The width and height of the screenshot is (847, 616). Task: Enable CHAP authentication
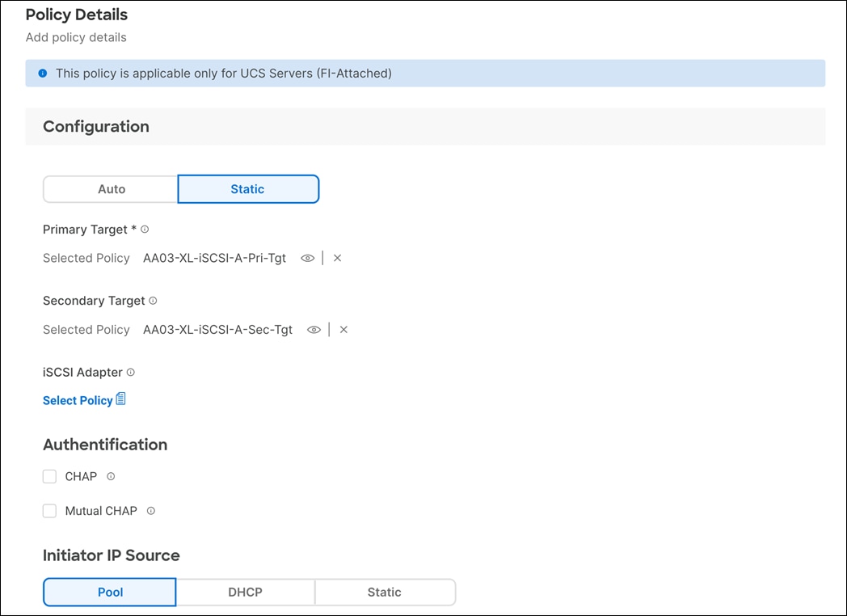[49, 476]
